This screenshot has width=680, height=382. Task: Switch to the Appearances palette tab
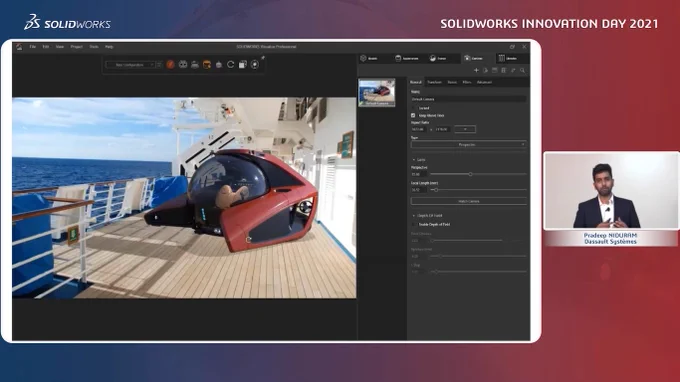coord(407,58)
